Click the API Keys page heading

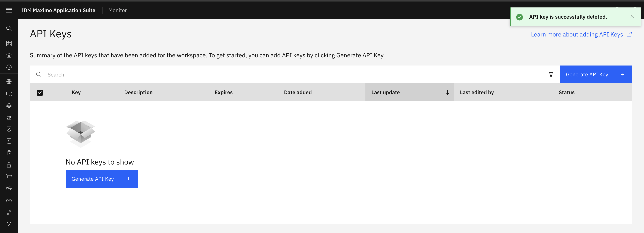pyautogui.click(x=51, y=34)
